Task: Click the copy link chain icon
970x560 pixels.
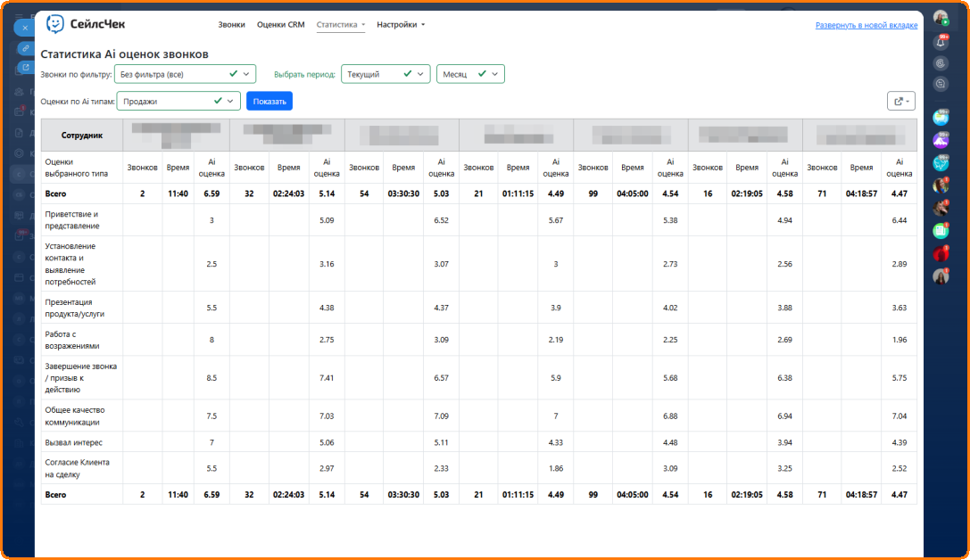Action: tap(25, 47)
